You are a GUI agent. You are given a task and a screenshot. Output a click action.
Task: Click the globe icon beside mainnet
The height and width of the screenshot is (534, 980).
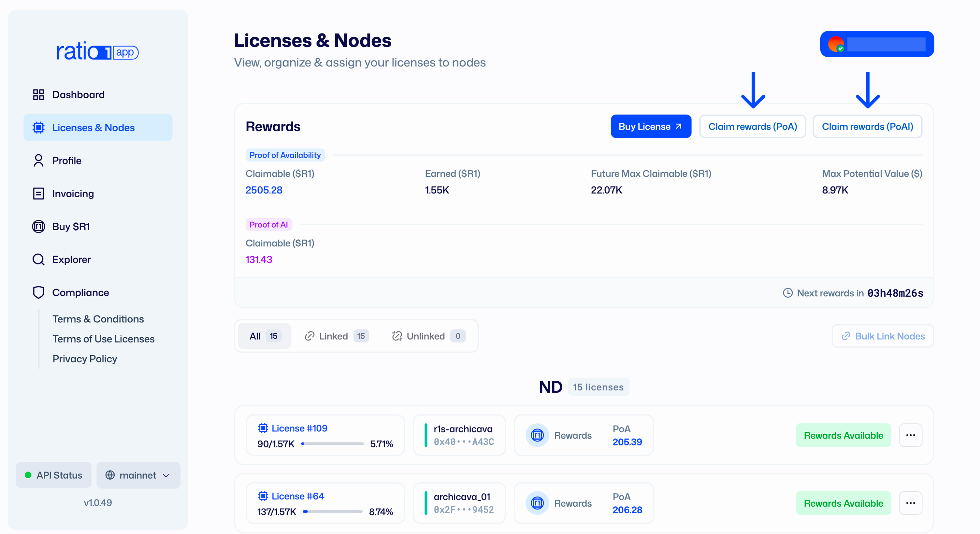(110, 475)
